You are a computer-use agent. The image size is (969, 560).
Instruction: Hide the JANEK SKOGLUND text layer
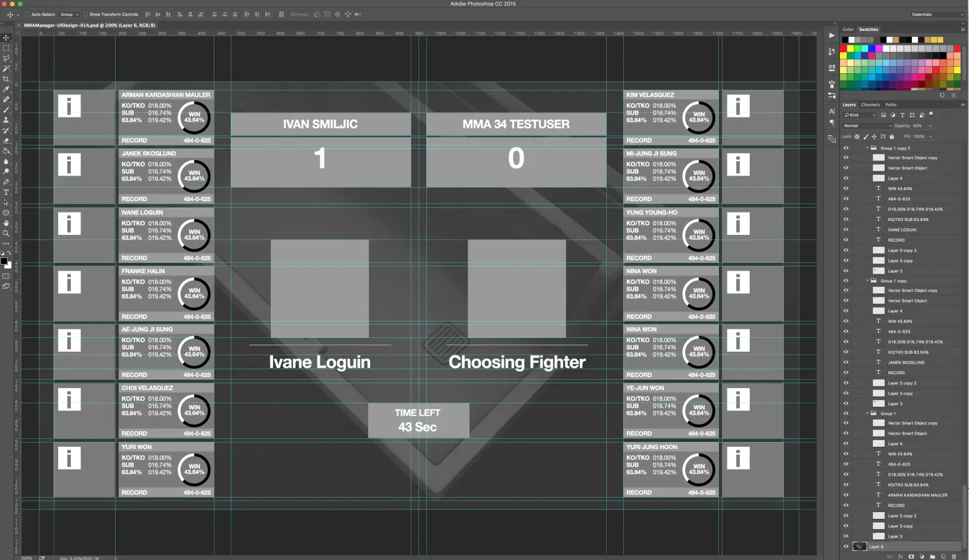click(846, 362)
